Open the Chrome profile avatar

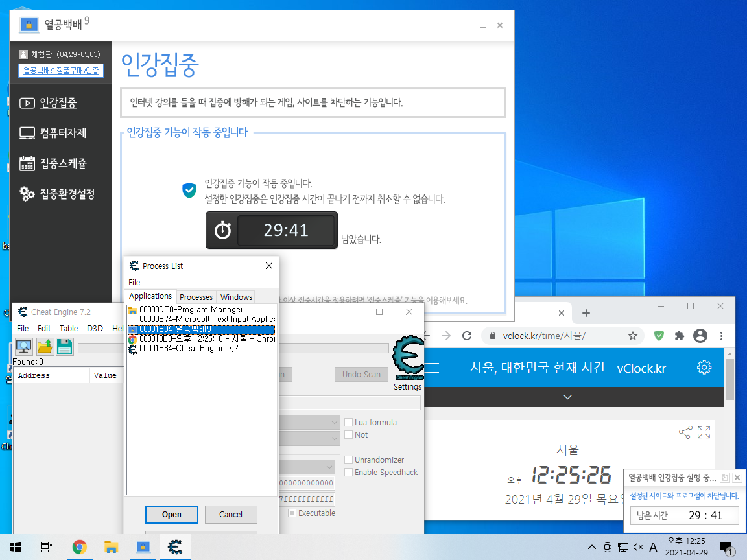[700, 336]
